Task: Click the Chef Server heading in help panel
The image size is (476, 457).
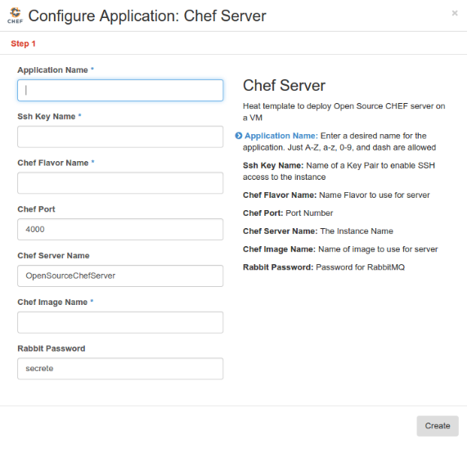Action: pos(284,86)
